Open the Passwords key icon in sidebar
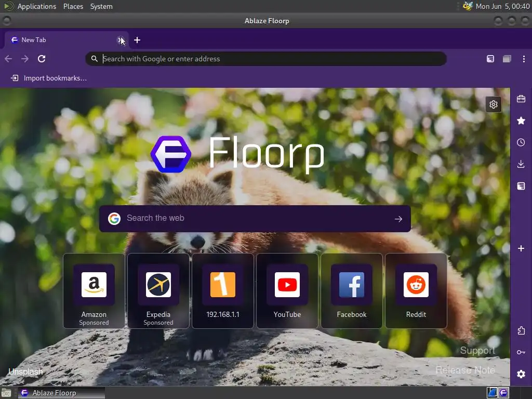 [521, 352]
